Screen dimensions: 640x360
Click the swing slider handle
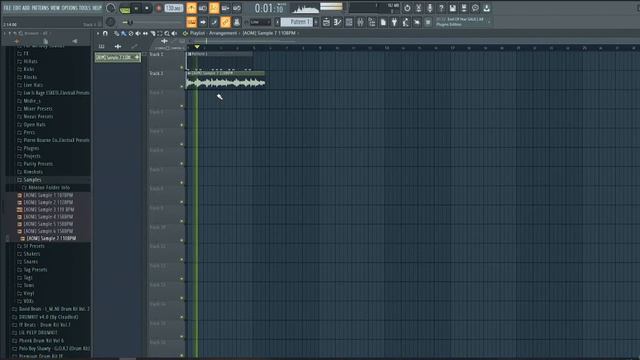130,22
